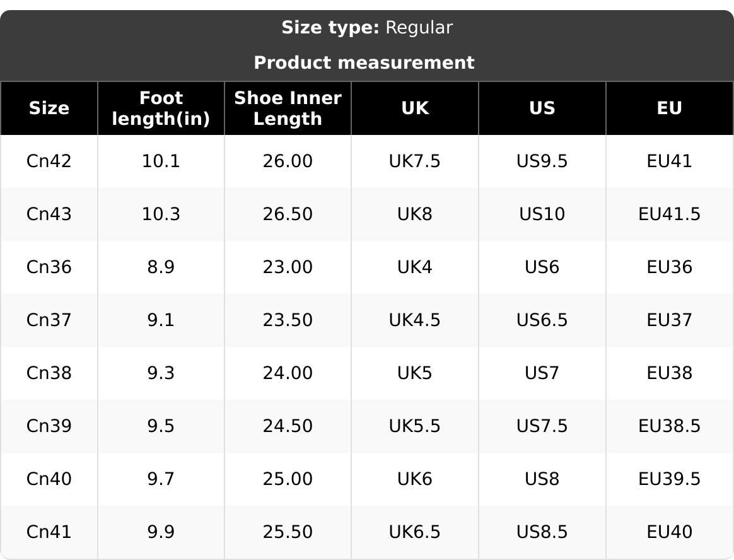Screen dimensions: 734x560
Task: Click the US column header
Action: click(542, 108)
